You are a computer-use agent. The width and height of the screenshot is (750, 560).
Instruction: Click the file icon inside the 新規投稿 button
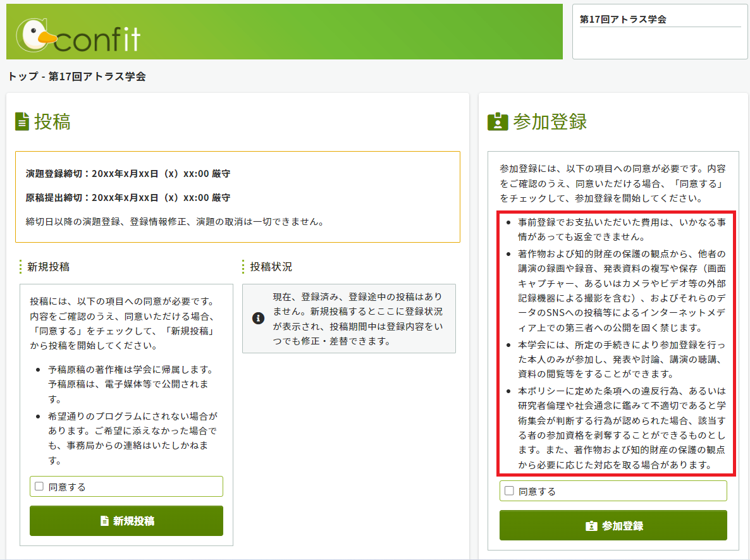(105, 521)
